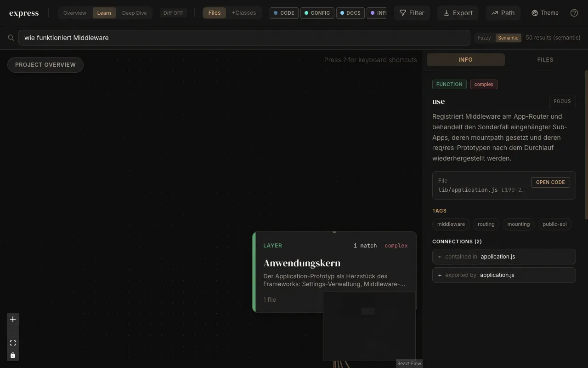The image size is (588, 368).
Task: Zoom in with the plus control
Action: [13, 319]
